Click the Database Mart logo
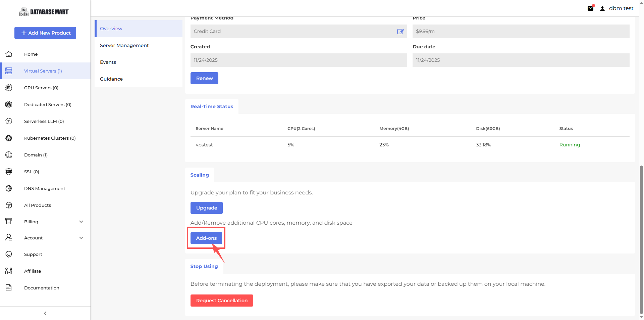Viewport: 644px width, 320px height. [x=44, y=12]
